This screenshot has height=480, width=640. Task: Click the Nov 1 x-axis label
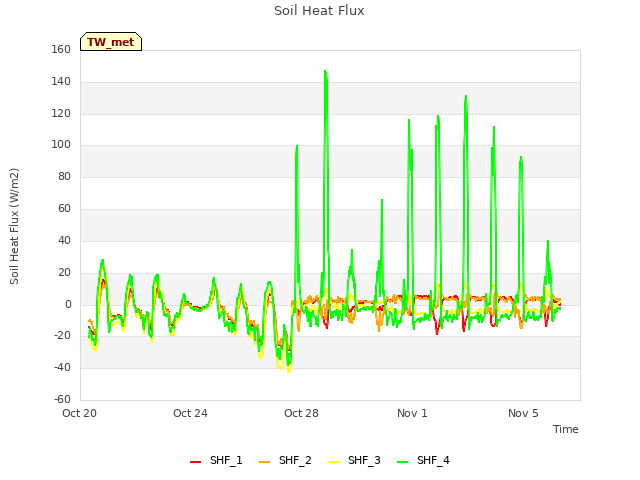412,413
